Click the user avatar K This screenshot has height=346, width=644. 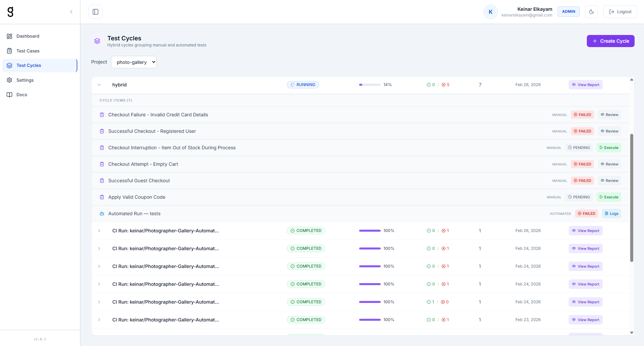coord(490,12)
